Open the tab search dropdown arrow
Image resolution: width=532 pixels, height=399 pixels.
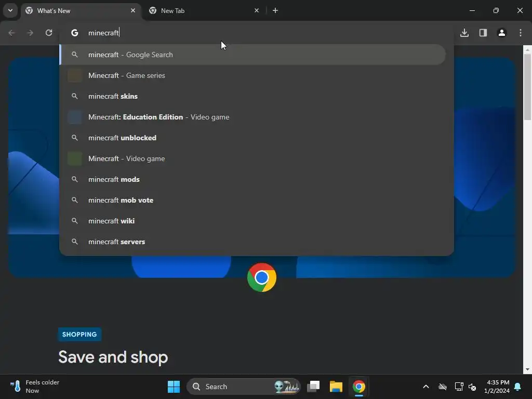[10, 10]
